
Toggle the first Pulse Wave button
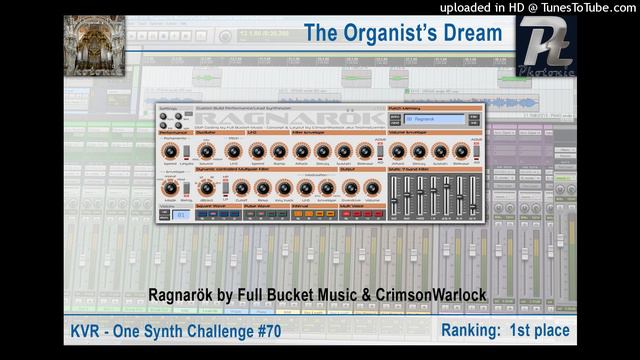(x=250, y=213)
